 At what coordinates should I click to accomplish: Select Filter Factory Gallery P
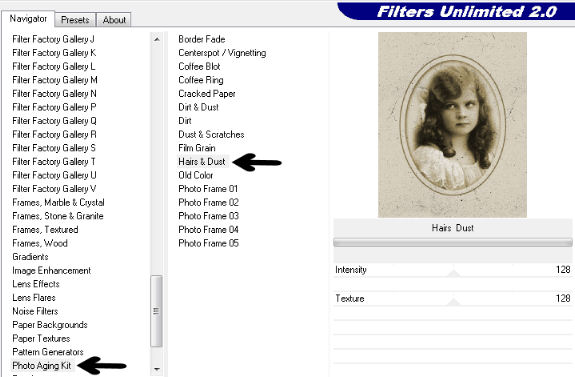tap(54, 107)
